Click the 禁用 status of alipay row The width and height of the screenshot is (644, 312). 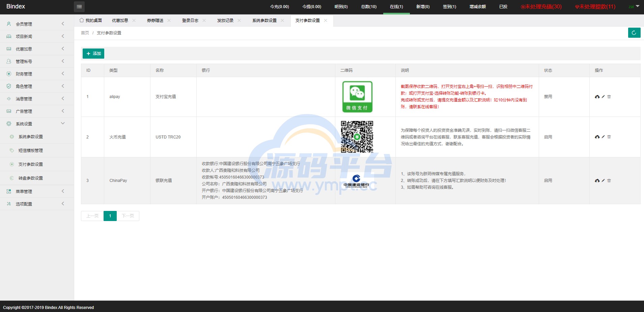(x=548, y=97)
